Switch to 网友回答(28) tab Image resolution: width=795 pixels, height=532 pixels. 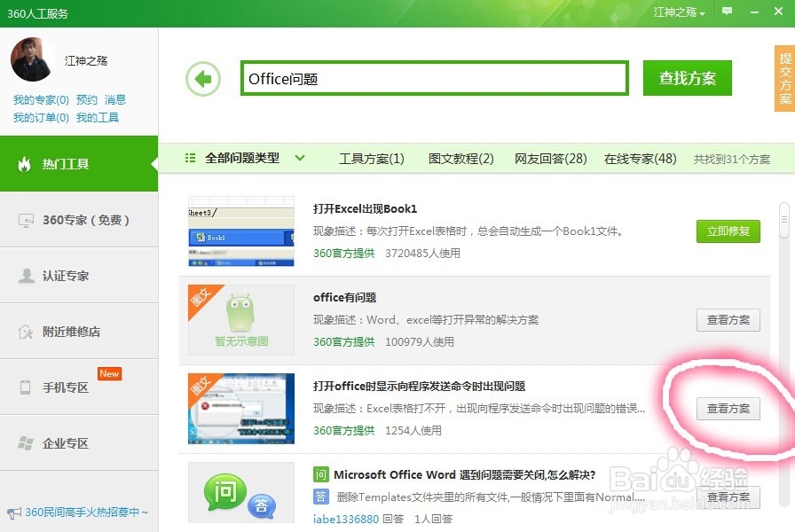point(551,159)
